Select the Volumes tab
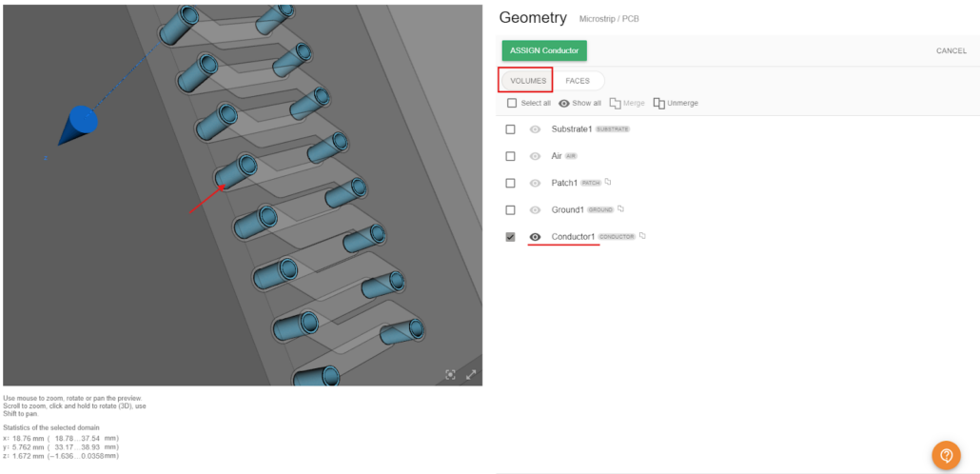 click(x=528, y=81)
